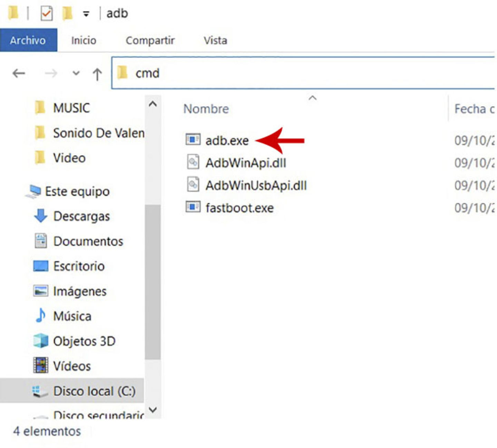Viewport: 497px width, 448px height.
Task: Open the Compartir ribbon tab
Action: tap(150, 40)
